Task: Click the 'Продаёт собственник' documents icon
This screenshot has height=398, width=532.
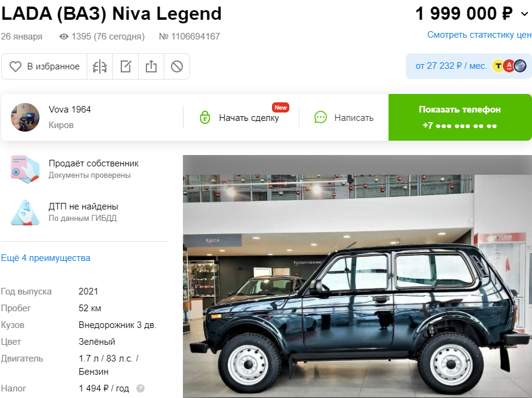Action: coord(25,169)
